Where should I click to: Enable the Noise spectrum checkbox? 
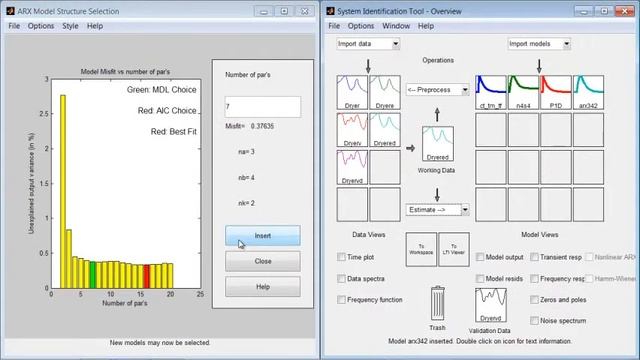[x=534, y=321]
